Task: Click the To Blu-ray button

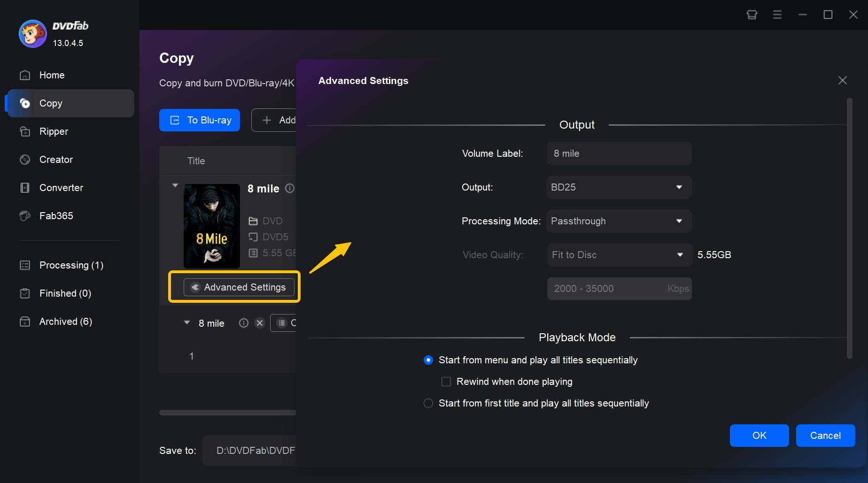Action: click(199, 120)
